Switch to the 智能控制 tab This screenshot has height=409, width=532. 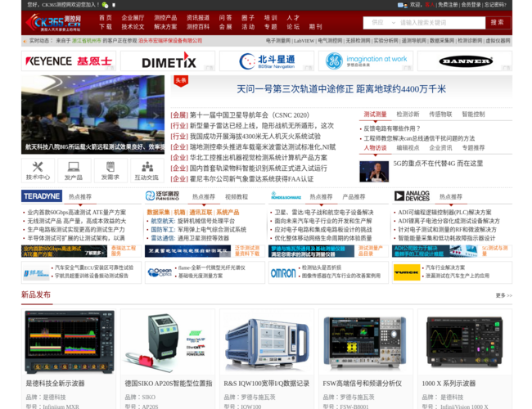[473, 115]
